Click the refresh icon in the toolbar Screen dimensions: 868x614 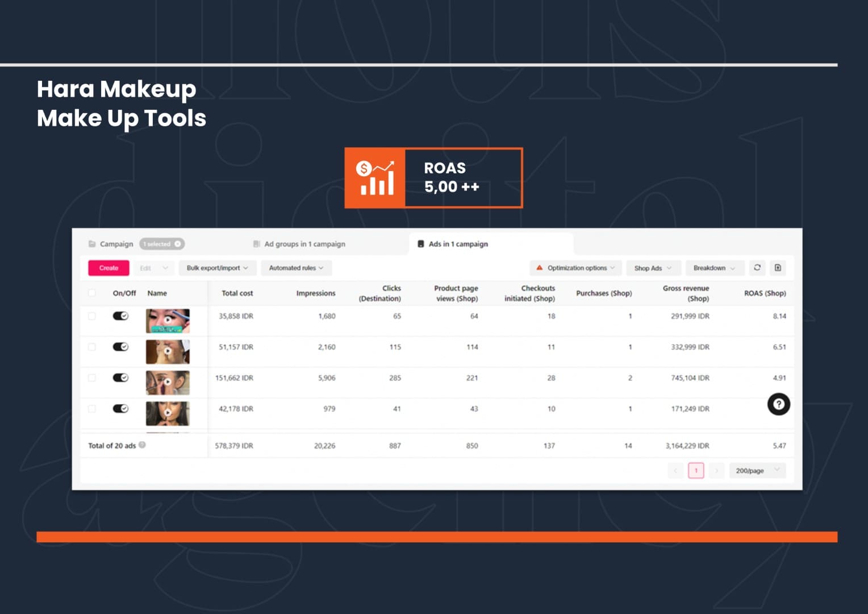(x=757, y=268)
